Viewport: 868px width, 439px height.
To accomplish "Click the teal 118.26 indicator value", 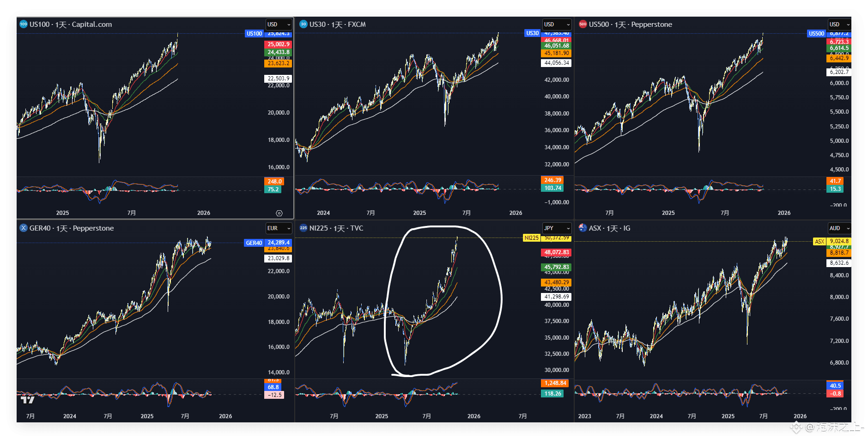I will click(552, 394).
